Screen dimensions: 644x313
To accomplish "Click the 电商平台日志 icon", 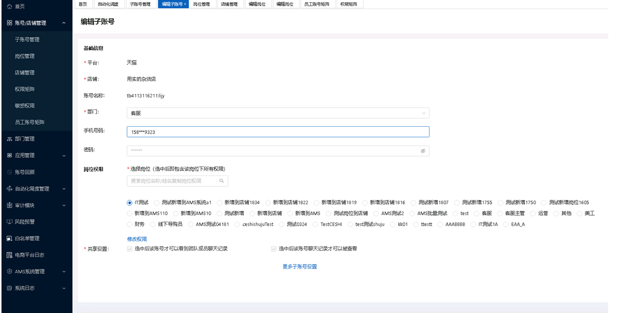I will pos(9,255).
